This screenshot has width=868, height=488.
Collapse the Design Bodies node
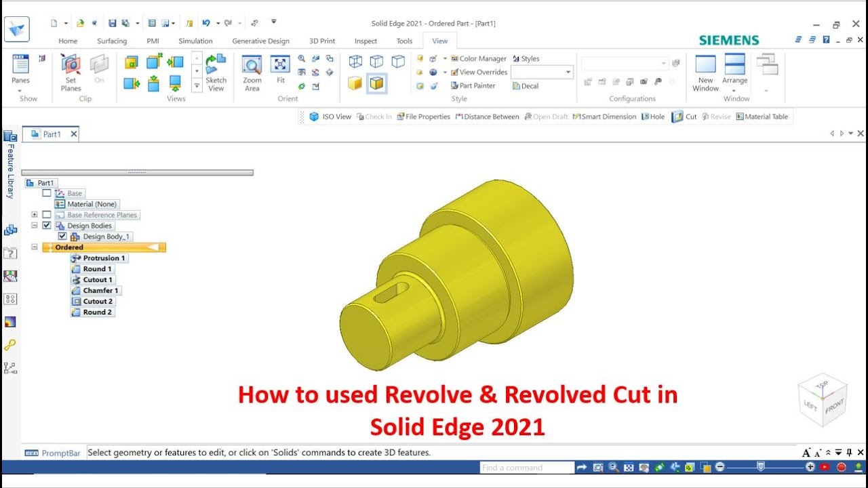click(x=35, y=226)
